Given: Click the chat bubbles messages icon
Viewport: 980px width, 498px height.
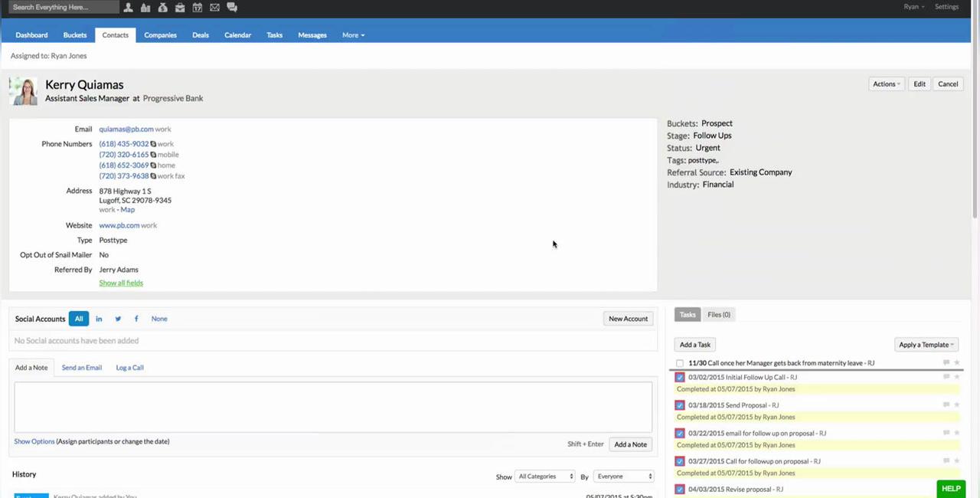Looking at the screenshot, I should pyautogui.click(x=232, y=8).
